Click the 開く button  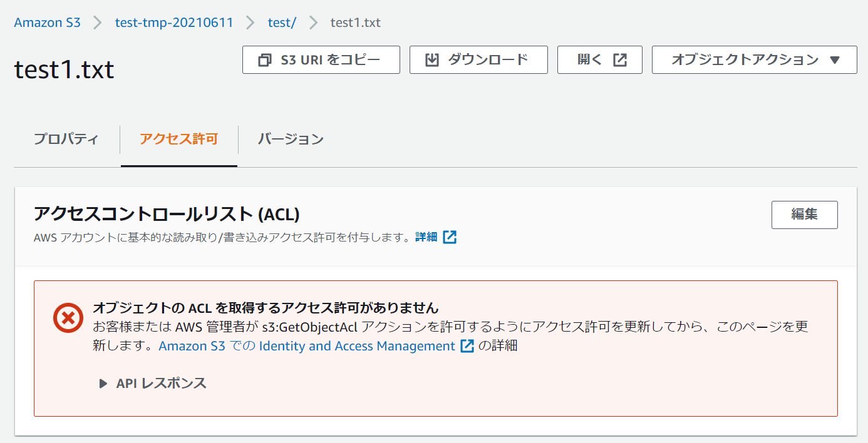(x=600, y=59)
